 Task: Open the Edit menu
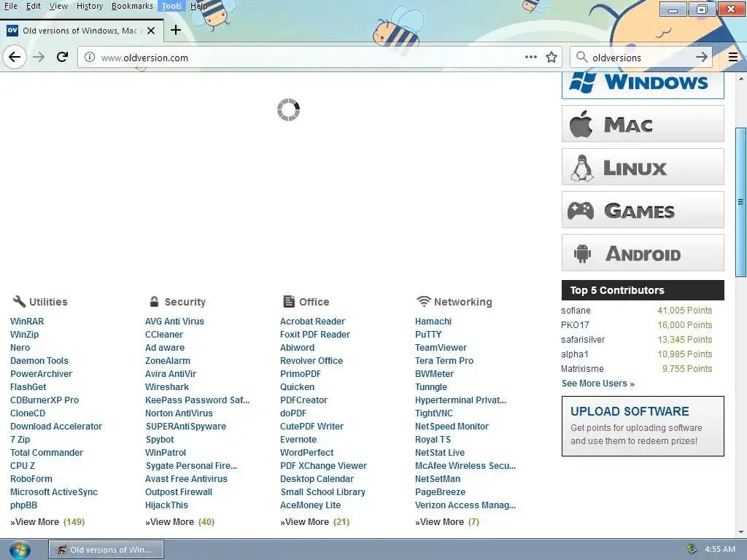coord(34,6)
